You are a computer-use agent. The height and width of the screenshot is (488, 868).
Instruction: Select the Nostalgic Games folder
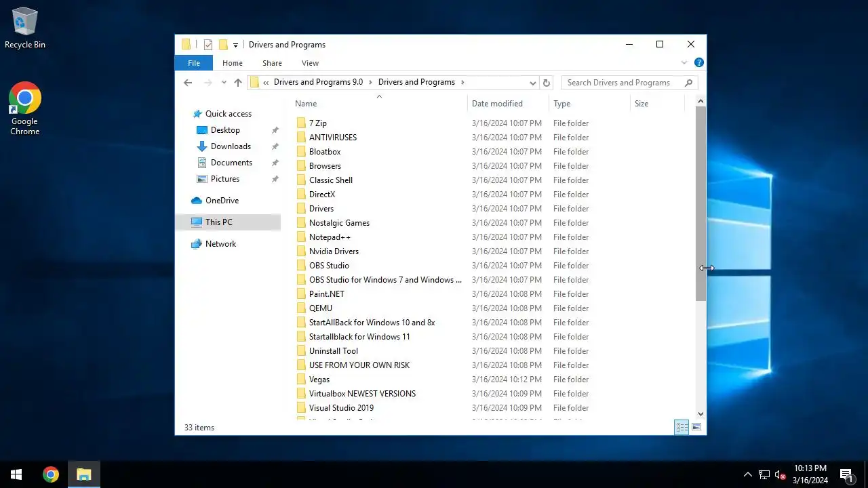click(x=339, y=223)
